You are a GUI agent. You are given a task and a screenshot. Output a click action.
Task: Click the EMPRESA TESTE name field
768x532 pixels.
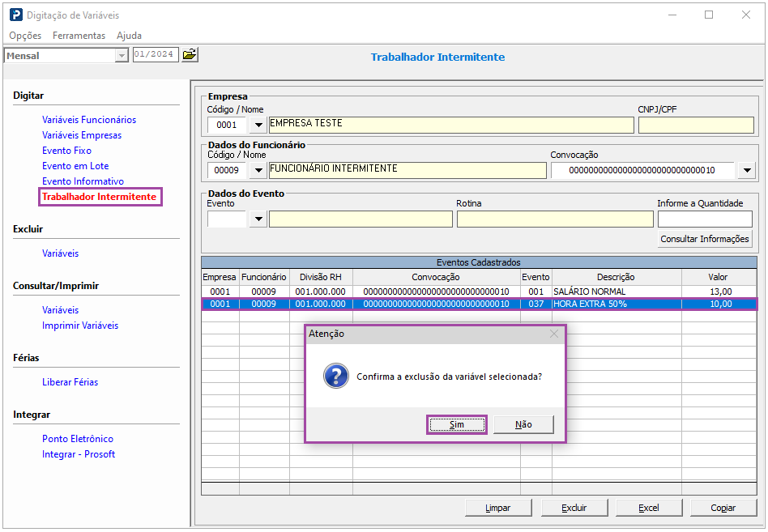tap(451, 125)
